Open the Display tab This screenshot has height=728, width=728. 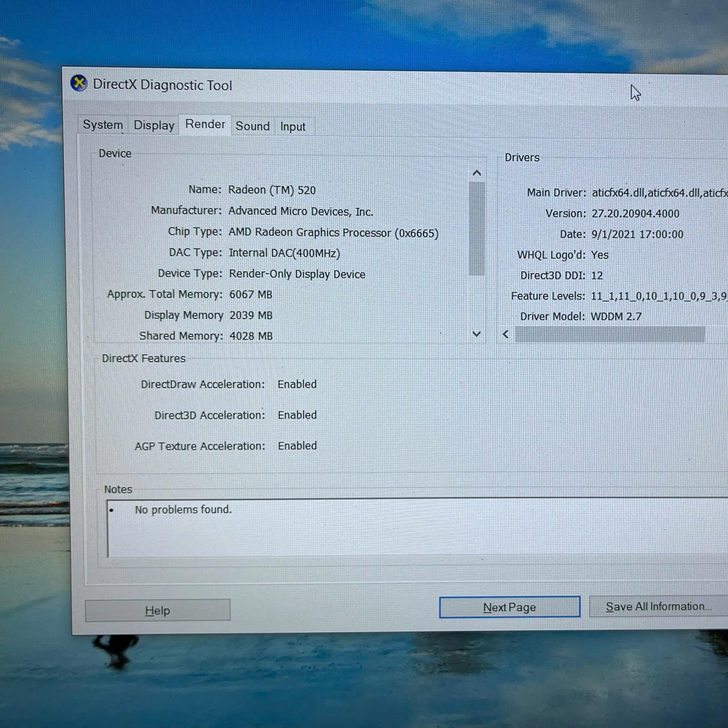click(x=154, y=125)
